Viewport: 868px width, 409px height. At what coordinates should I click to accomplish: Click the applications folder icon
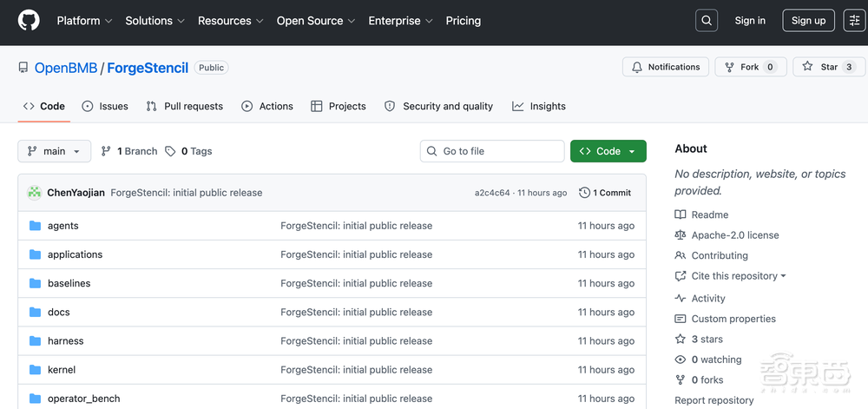click(x=36, y=254)
